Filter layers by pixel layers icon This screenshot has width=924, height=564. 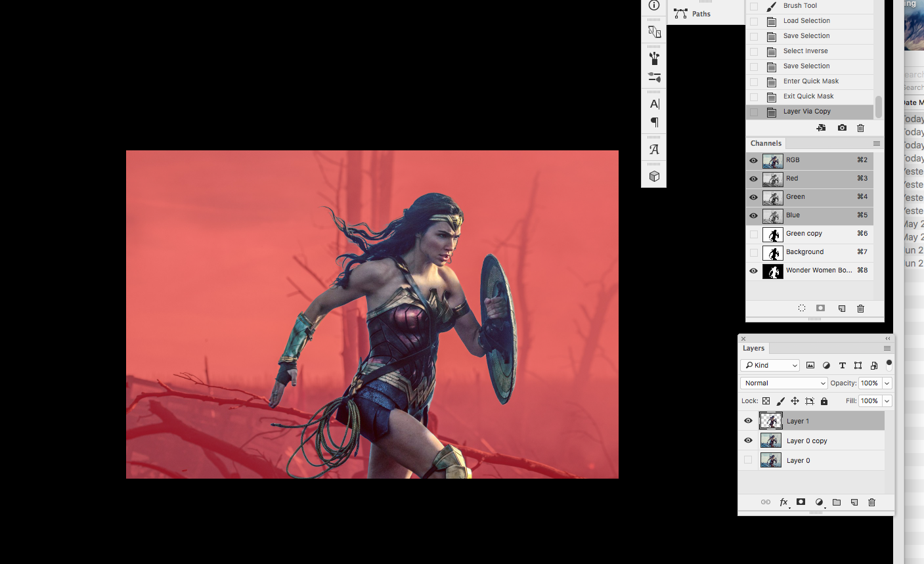pyautogui.click(x=810, y=365)
